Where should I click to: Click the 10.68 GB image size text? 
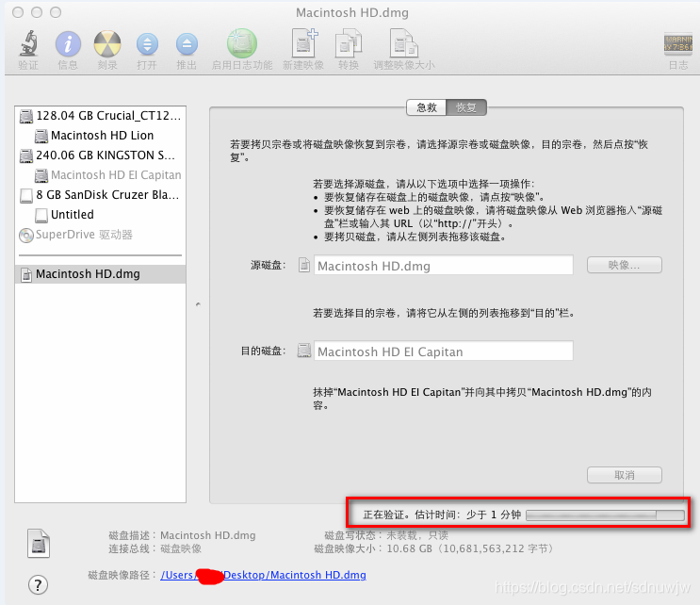(470, 548)
